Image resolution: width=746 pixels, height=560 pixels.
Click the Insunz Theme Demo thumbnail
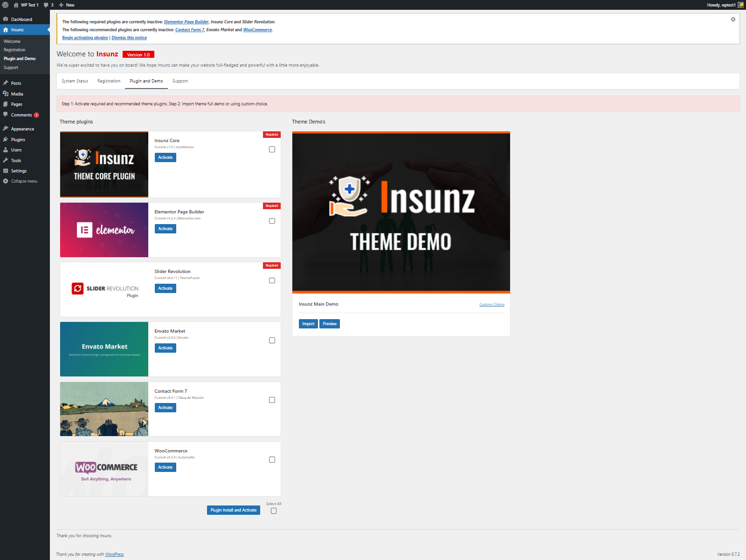tap(401, 212)
